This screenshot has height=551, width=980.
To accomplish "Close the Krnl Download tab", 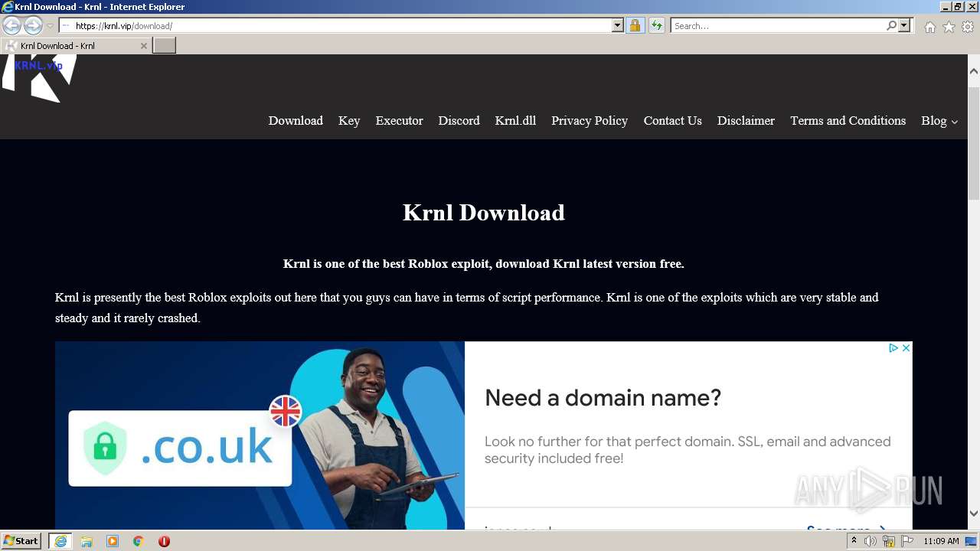I will (x=143, y=46).
